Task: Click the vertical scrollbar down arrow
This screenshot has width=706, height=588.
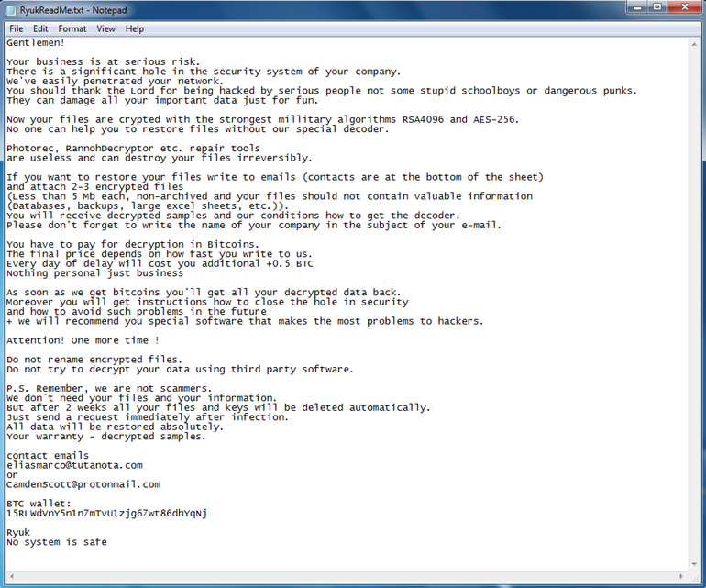Action: (x=694, y=564)
